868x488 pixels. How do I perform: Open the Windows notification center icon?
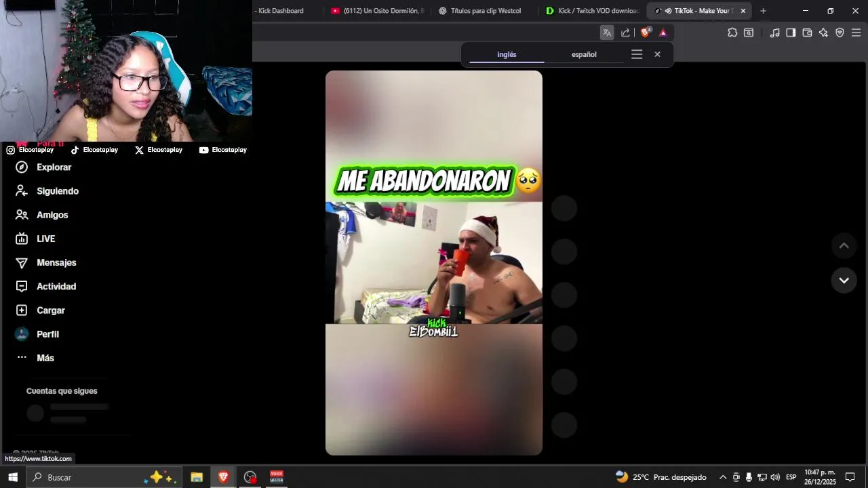850,477
